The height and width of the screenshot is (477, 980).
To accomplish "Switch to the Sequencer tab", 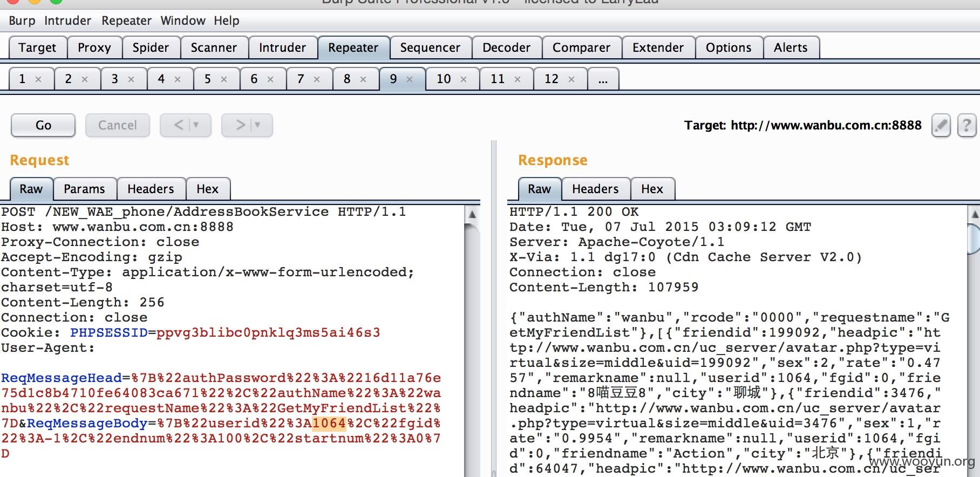I will [430, 47].
